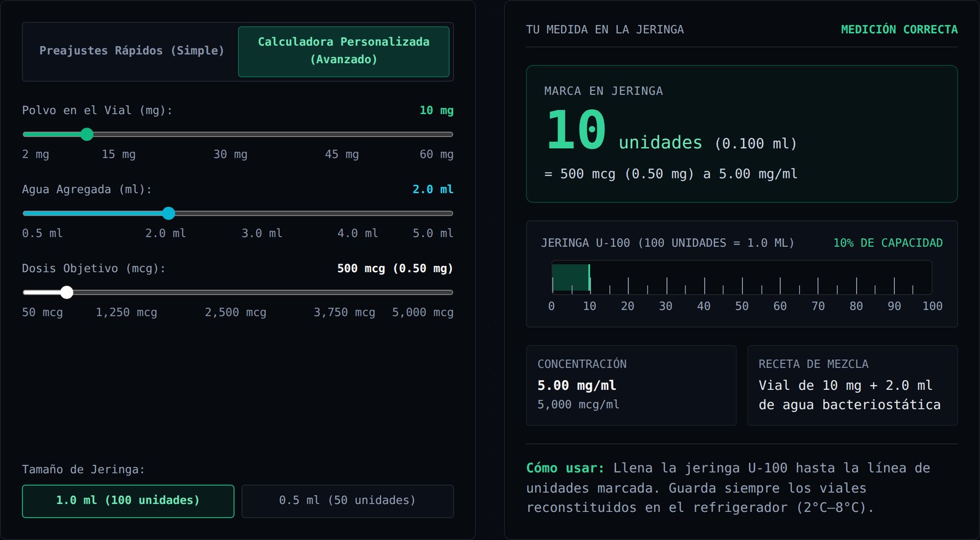This screenshot has height=540, width=980.
Task: Click the Polvo en el Vial slider handle
Action: [x=87, y=134]
